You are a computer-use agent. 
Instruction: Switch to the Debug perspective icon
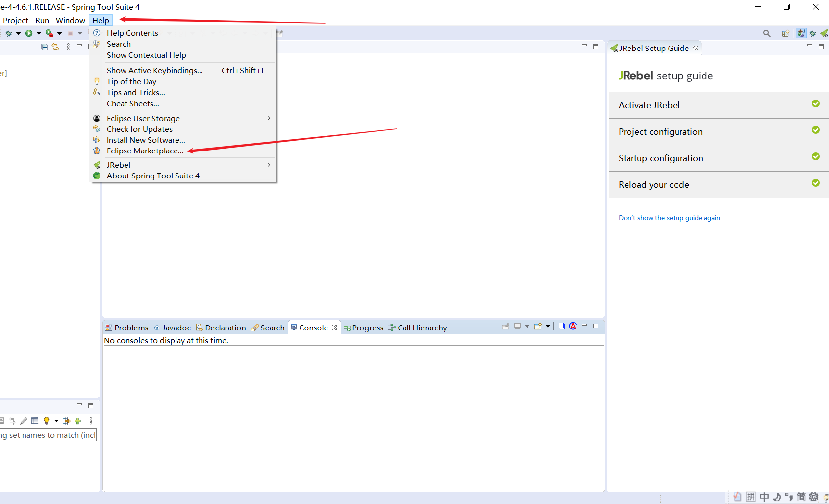[x=813, y=33]
